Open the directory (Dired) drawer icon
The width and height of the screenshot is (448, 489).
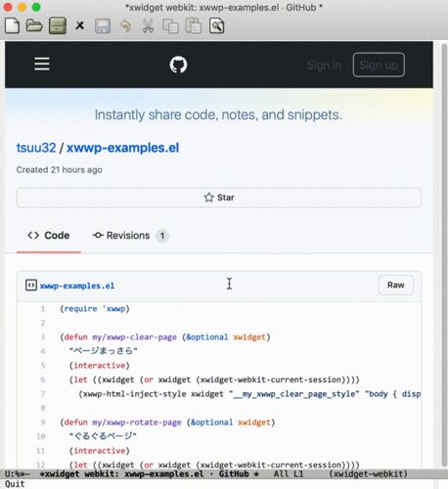(x=58, y=25)
